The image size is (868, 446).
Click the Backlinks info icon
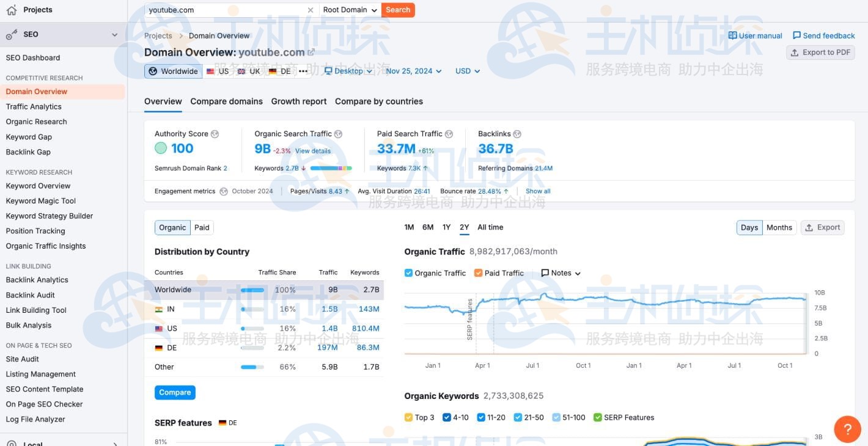(517, 134)
